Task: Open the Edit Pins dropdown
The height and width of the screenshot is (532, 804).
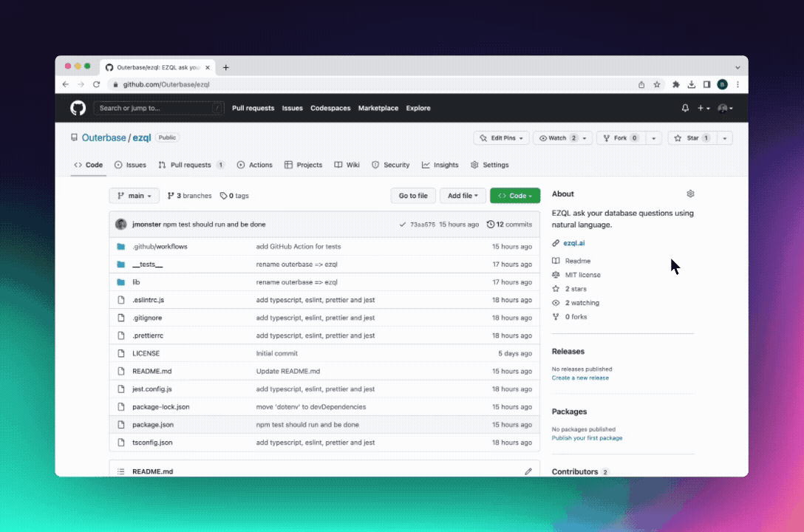Action: (501, 137)
